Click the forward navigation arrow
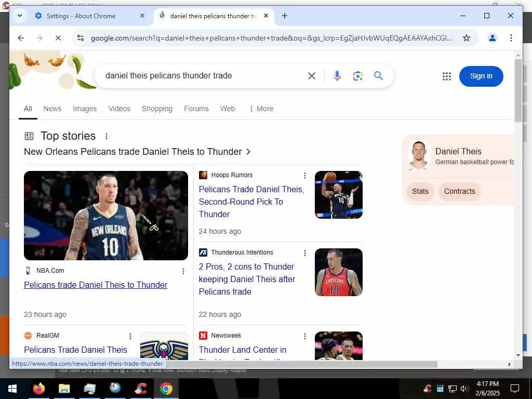This screenshot has height=399, width=532. [39, 38]
